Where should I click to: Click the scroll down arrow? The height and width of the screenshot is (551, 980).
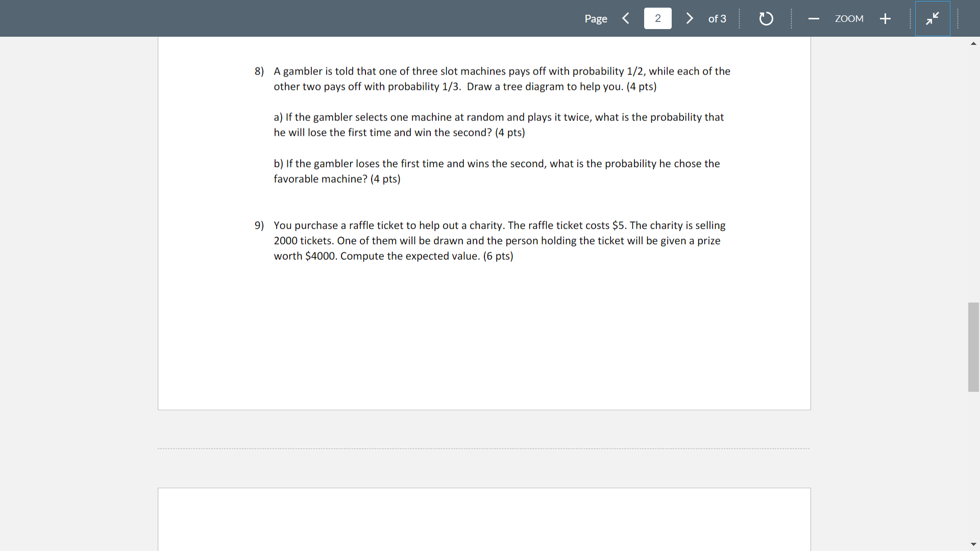coord(973,544)
